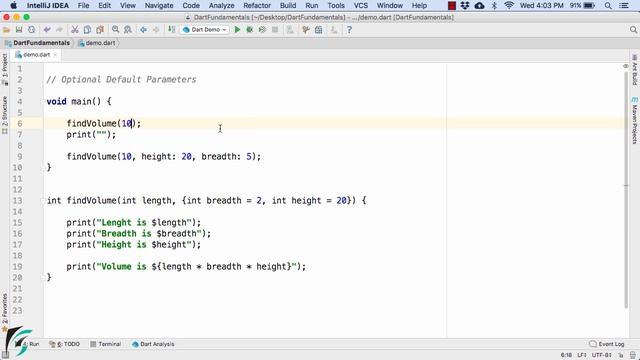This screenshot has height=360, width=640.
Task: Run with Coverage icon
Action: 262,30
